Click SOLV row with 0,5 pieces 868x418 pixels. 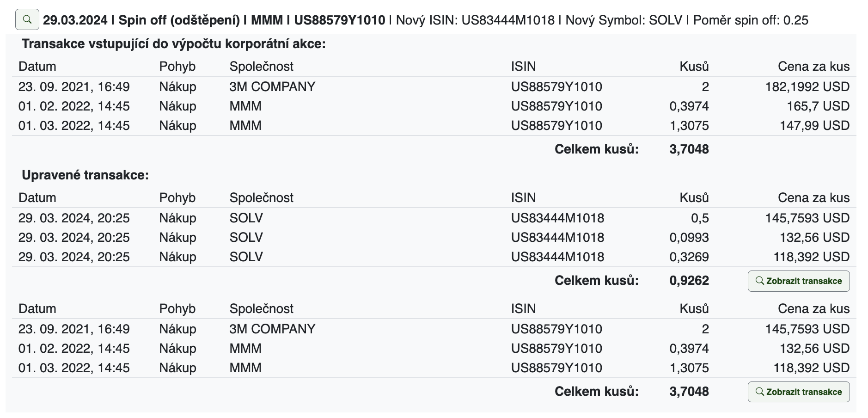[x=246, y=218]
